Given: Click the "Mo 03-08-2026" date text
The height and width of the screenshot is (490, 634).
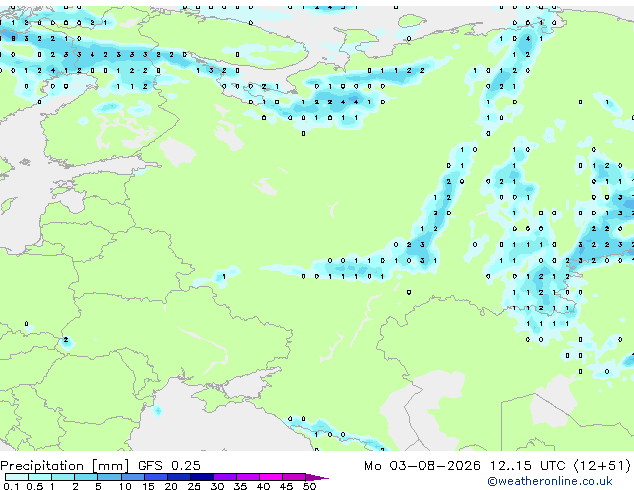Looking at the screenshot, I should (422, 466).
